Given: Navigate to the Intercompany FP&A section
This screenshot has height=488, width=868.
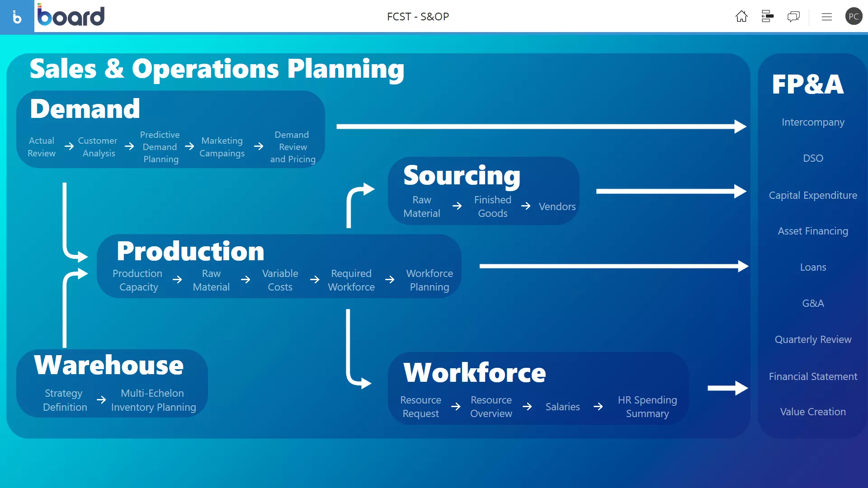Looking at the screenshot, I should (x=813, y=122).
